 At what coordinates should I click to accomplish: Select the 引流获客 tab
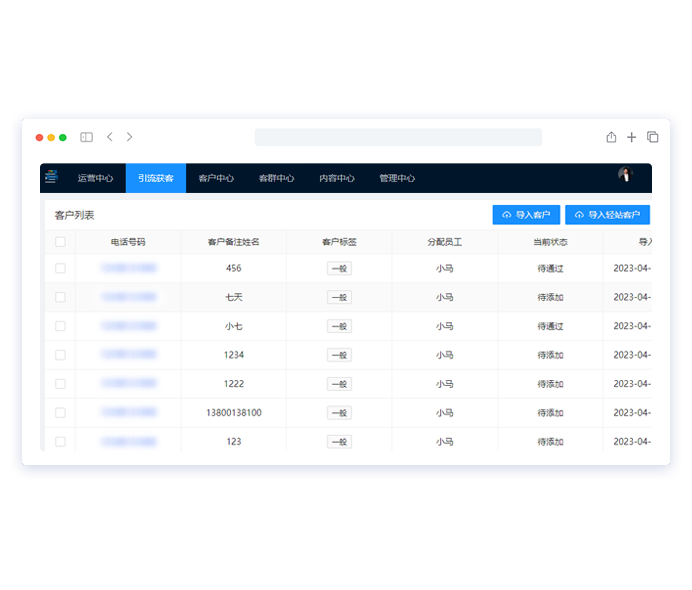click(156, 178)
